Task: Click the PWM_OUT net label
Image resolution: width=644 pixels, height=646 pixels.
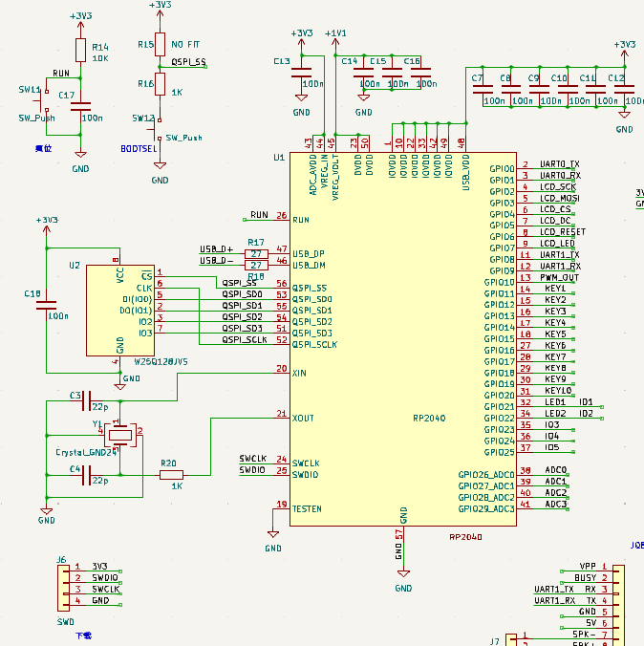Action: [559, 277]
